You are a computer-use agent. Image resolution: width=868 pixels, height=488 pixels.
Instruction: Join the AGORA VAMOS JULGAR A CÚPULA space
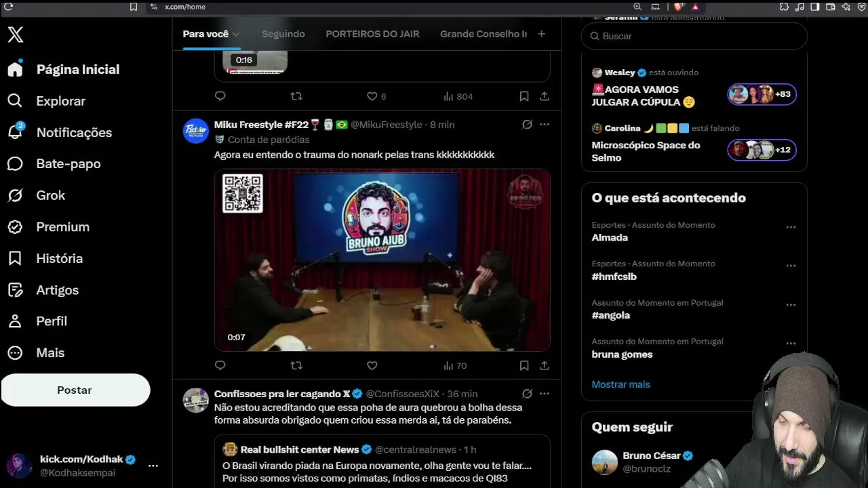[x=694, y=89]
